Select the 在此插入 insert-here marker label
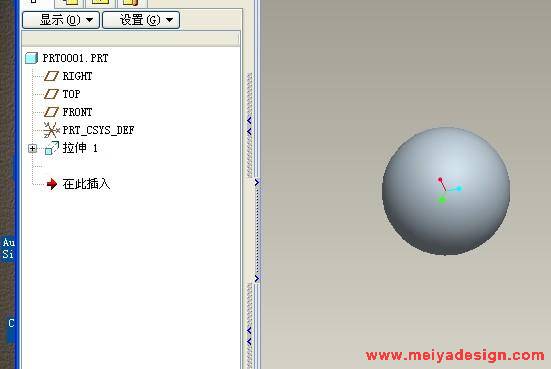Viewport: 551px width, 369px height. (x=86, y=184)
